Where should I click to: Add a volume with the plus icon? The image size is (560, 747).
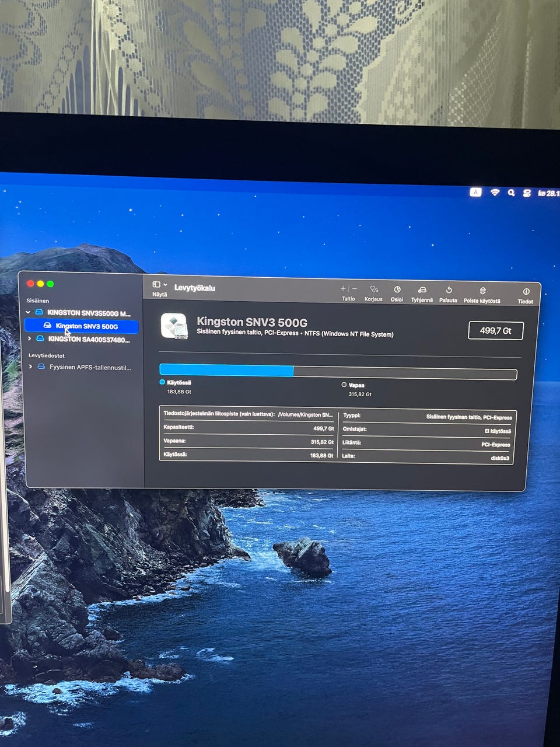tap(343, 288)
